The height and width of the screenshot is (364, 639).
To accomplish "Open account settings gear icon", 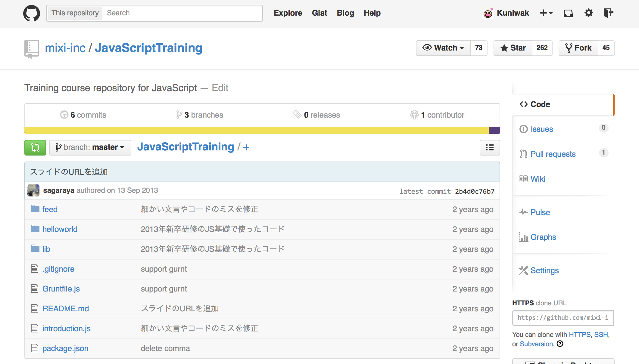I will click(588, 13).
